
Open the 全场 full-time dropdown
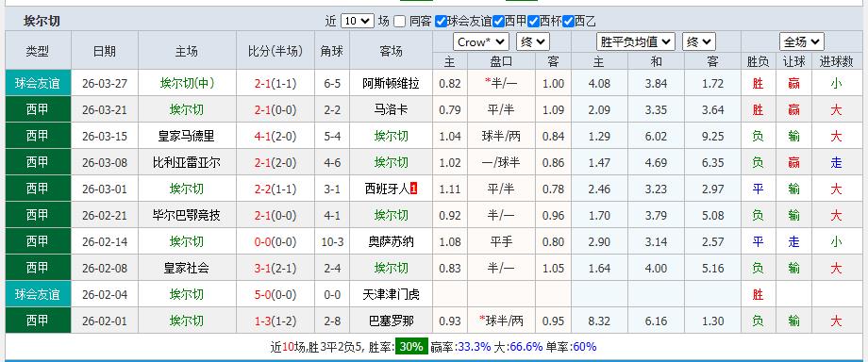tap(802, 42)
